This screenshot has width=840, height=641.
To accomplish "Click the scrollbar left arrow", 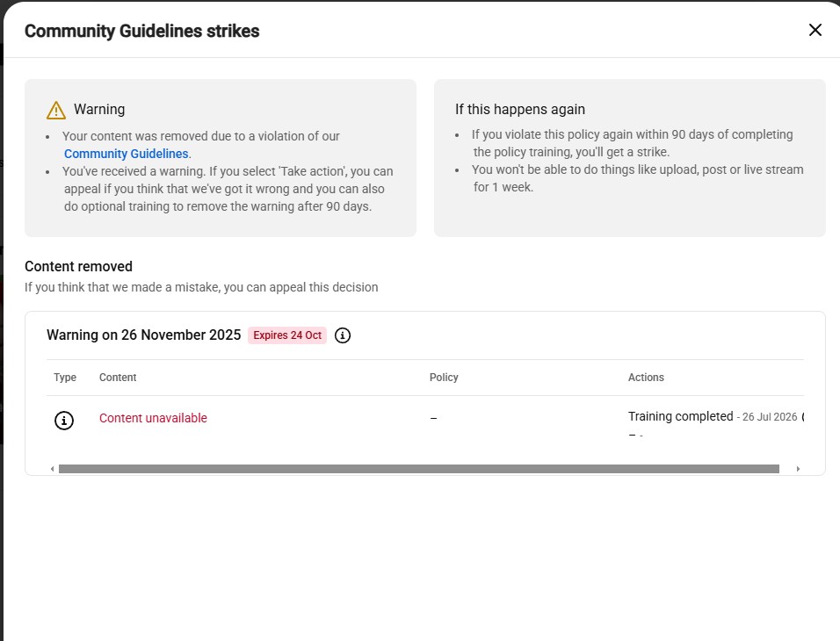I will click(52, 469).
